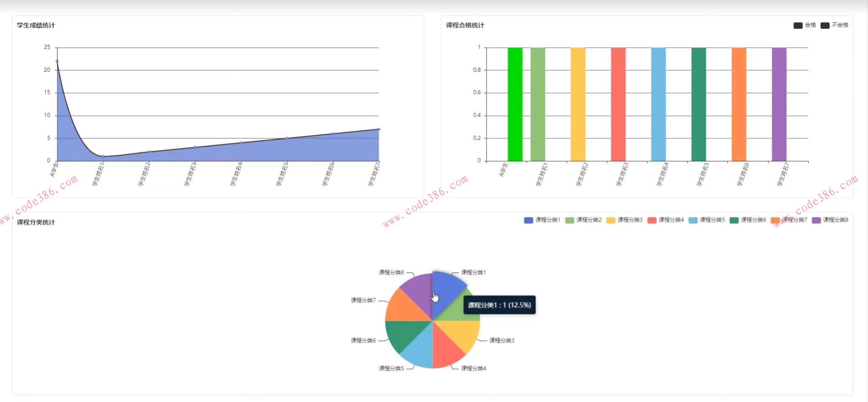Click the red bar for 学生姓名3
868x402 pixels.
coord(618,104)
